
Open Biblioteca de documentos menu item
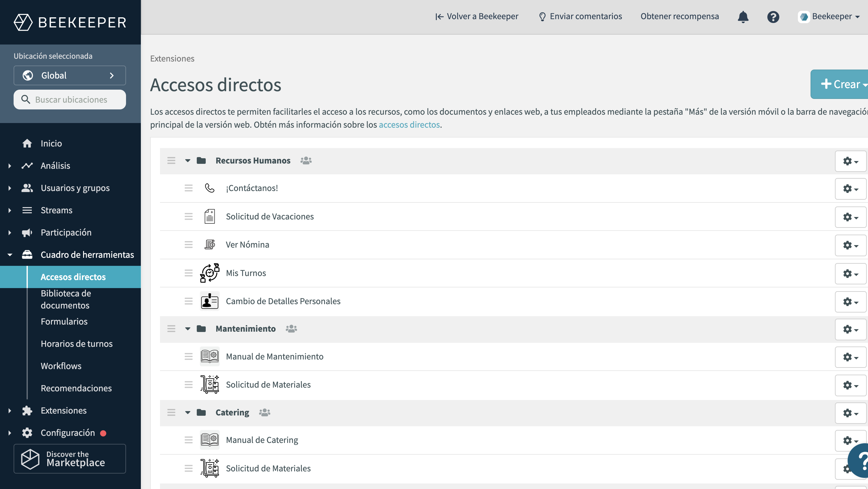pyautogui.click(x=66, y=299)
